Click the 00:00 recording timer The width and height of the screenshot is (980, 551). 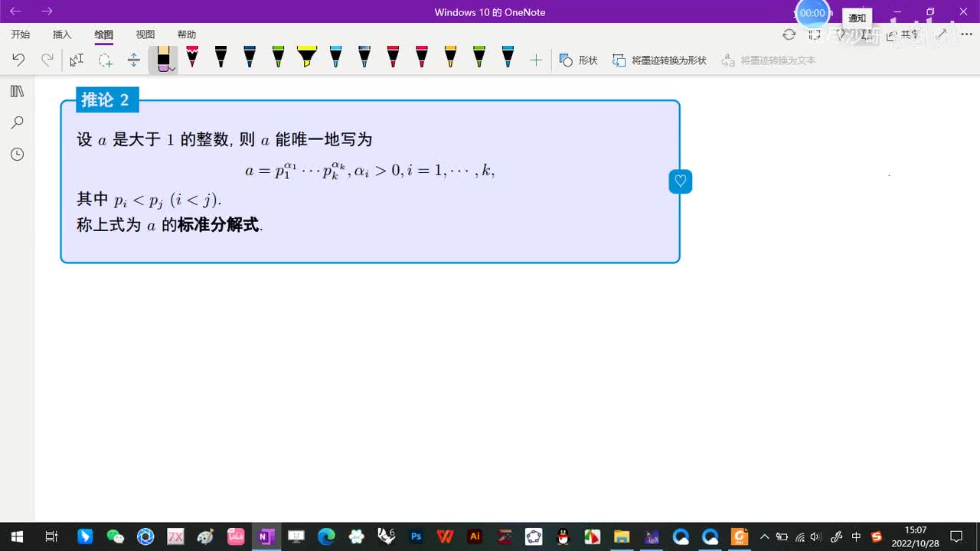point(812,13)
